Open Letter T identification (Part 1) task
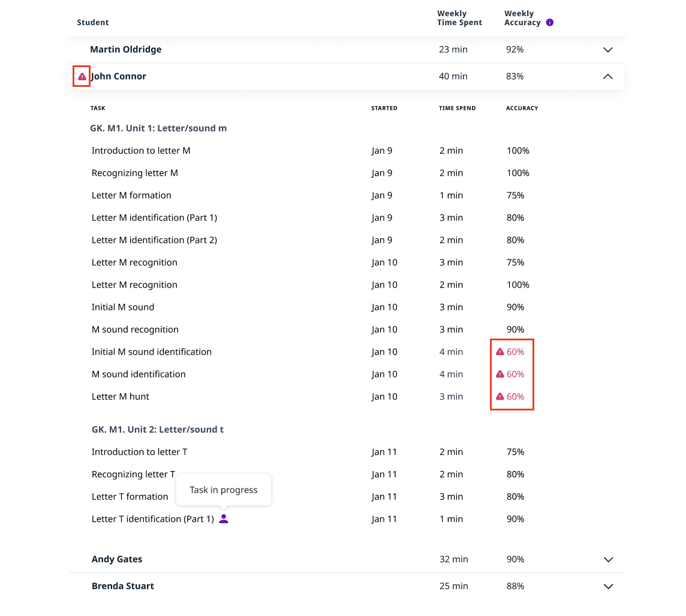Viewport: 686px width, 616px height. click(152, 519)
